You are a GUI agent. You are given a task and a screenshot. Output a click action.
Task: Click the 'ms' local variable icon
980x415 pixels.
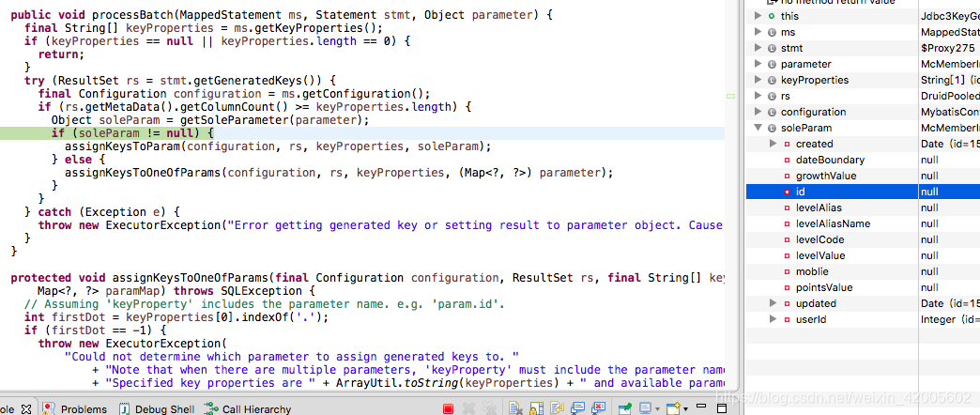(772, 32)
